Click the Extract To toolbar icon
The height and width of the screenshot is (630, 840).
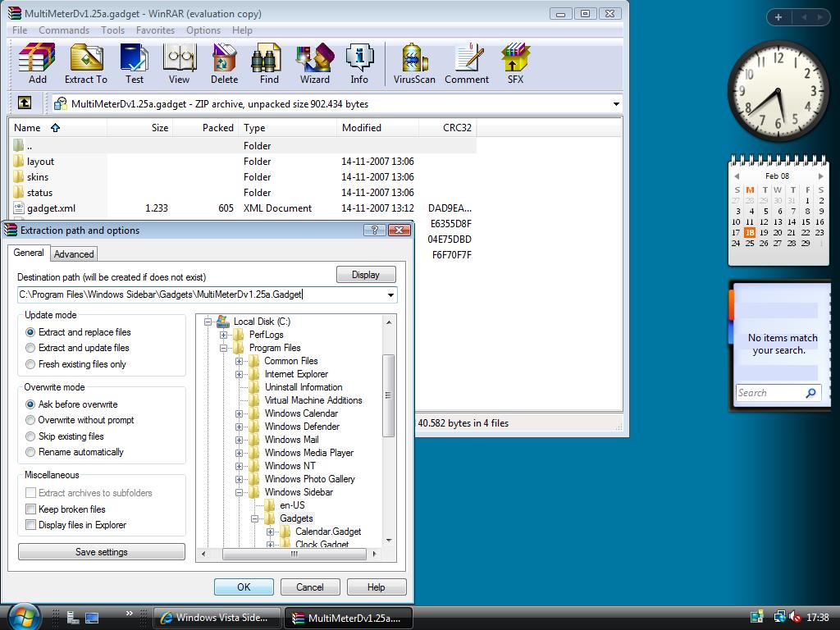tap(85, 64)
